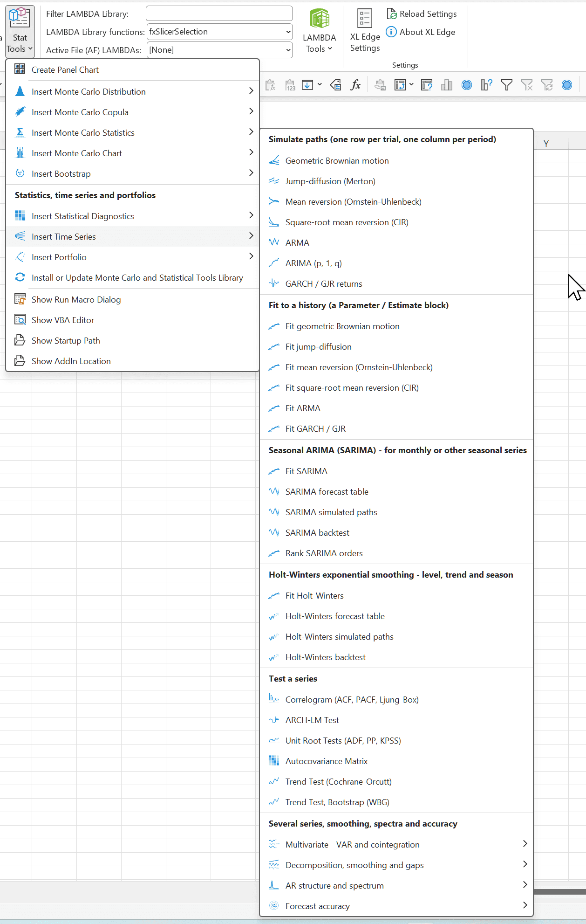Select Fit GARCH / GJR
This screenshot has height=924, width=586.
click(x=396, y=428)
